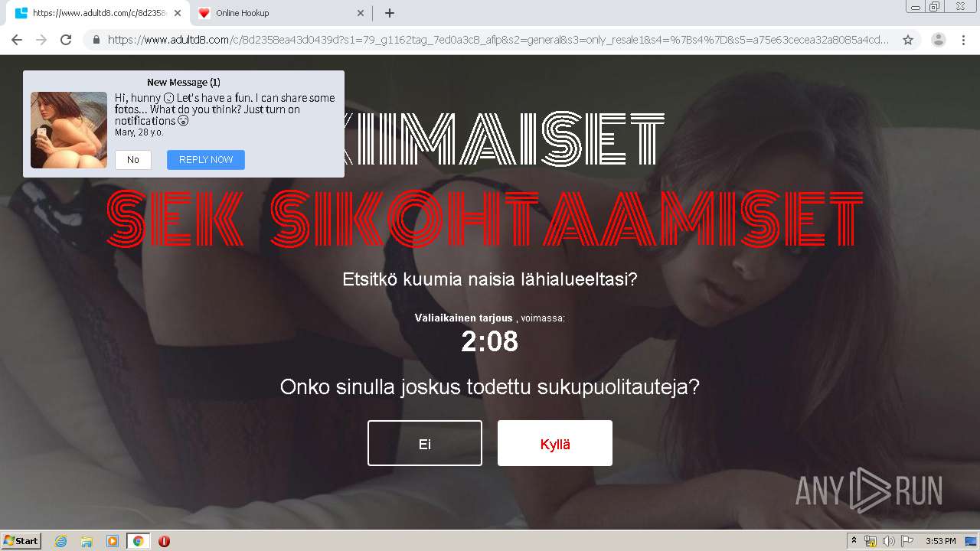Show hidden system tray icons
The width and height of the screenshot is (980, 551).
pyautogui.click(x=854, y=541)
